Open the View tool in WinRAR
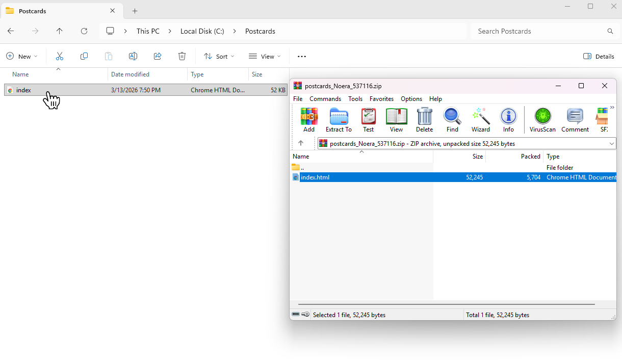 click(396, 120)
